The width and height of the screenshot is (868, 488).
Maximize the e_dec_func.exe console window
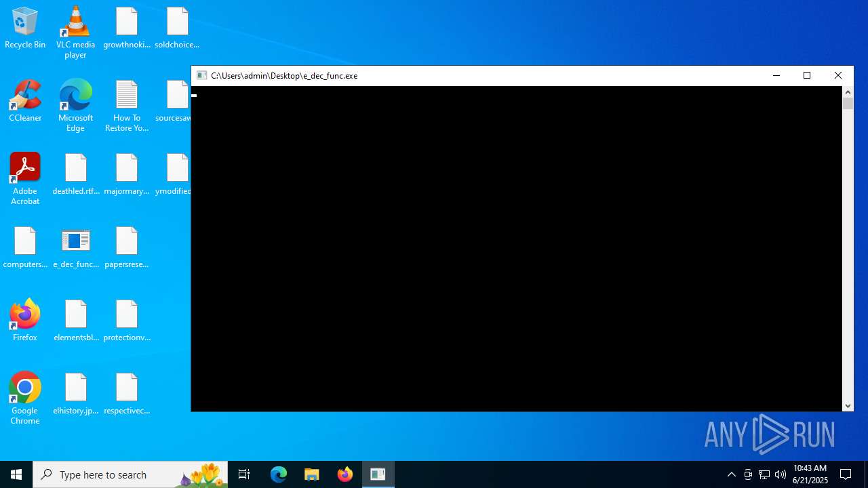807,75
